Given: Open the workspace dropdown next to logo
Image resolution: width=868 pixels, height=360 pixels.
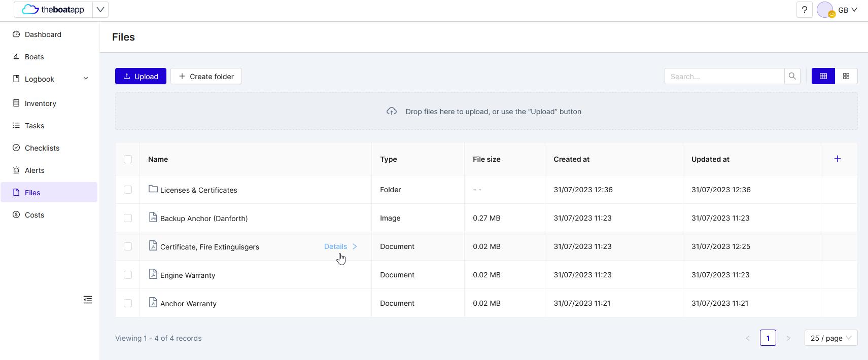Looking at the screenshot, I should pos(100,10).
